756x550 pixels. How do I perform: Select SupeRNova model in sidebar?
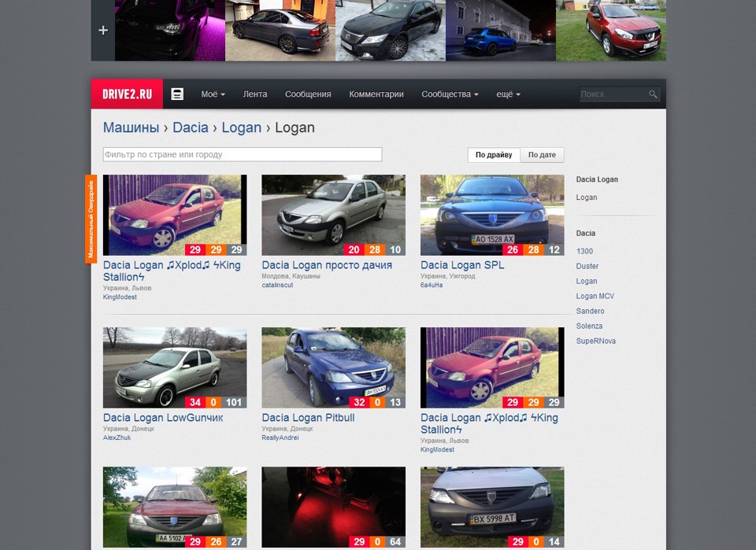(x=596, y=341)
